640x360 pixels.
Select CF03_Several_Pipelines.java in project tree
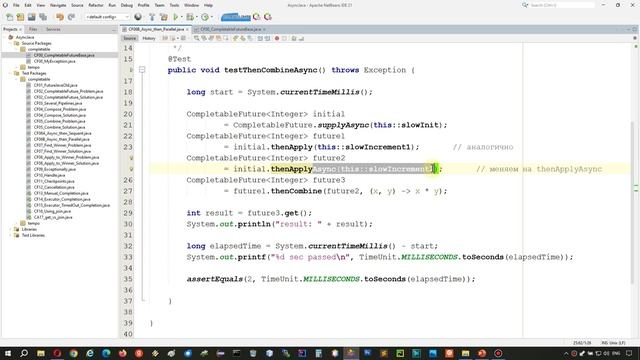[x=58, y=103]
